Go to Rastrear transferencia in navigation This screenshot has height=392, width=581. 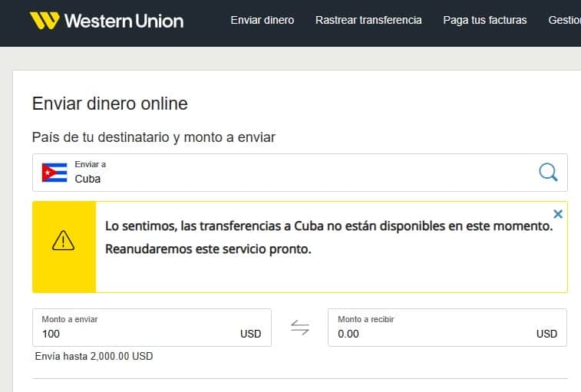pos(368,20)
